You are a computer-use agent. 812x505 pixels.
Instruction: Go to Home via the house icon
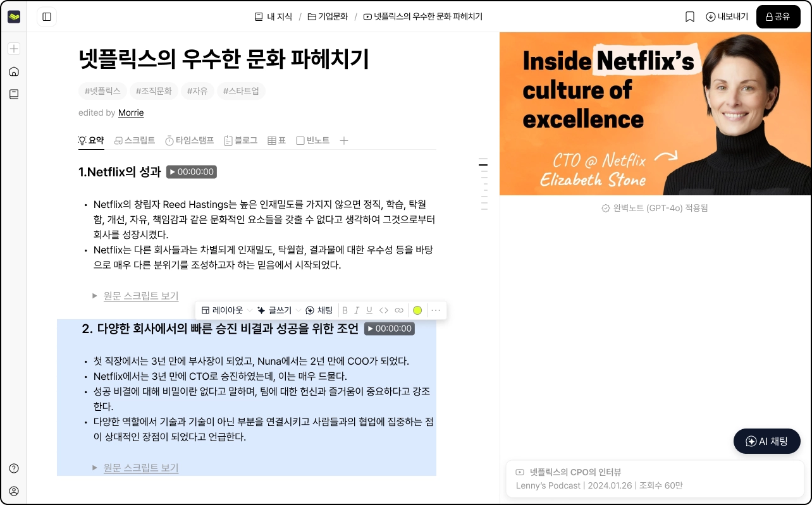(x=14, y=71)
